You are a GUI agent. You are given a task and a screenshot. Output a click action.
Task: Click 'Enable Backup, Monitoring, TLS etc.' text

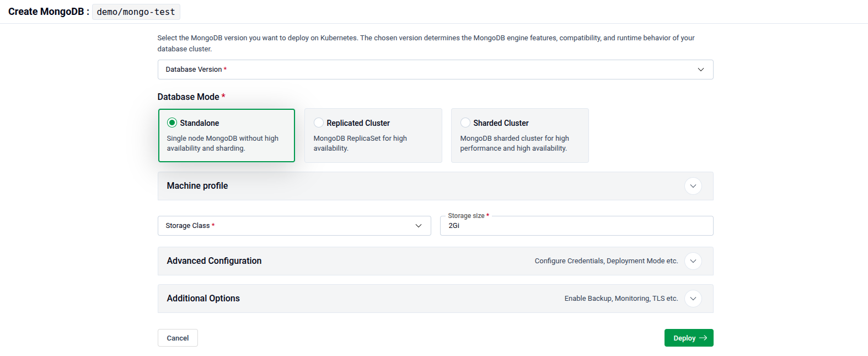pyautogui.click(x=621, y=299)
